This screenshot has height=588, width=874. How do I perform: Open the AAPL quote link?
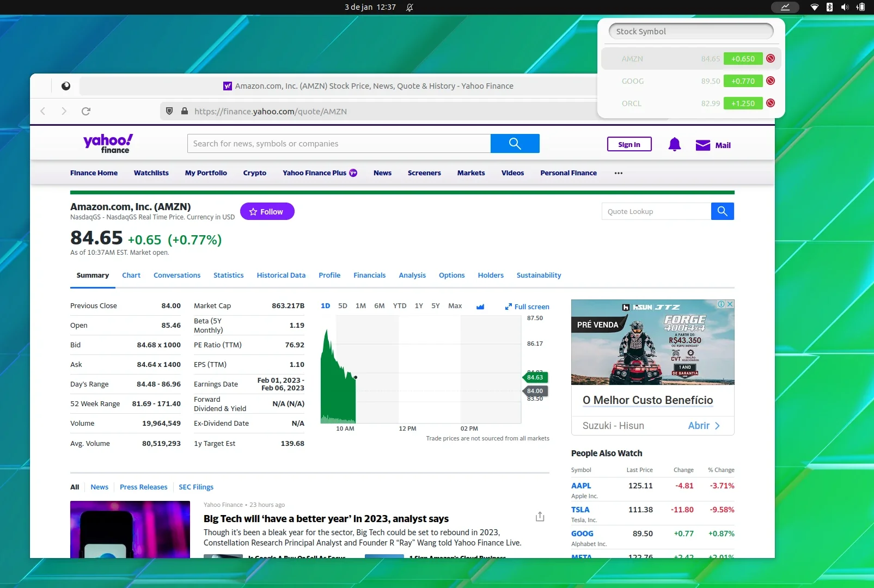(581, 486)
